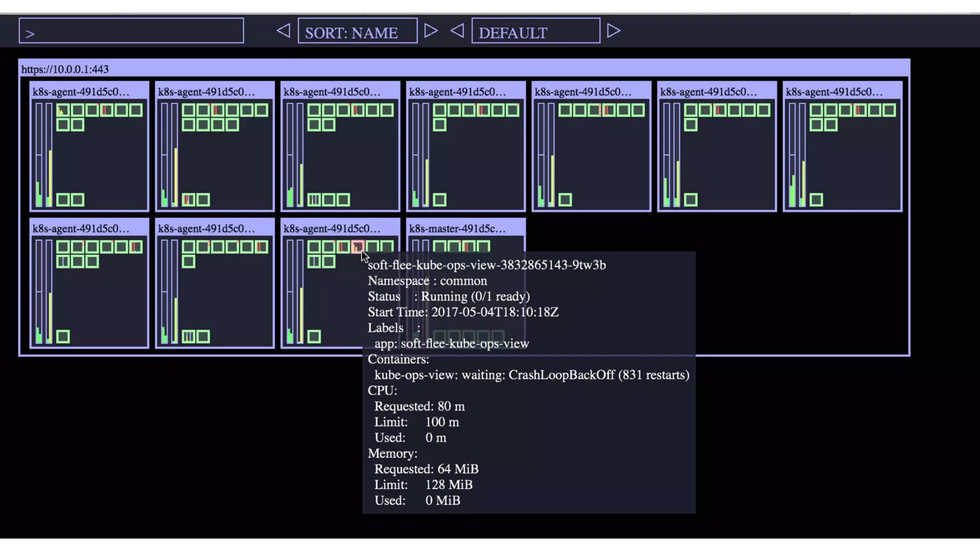
Task: Click first bottom striped pod in third top-row node
Action: tap(313, 200)
